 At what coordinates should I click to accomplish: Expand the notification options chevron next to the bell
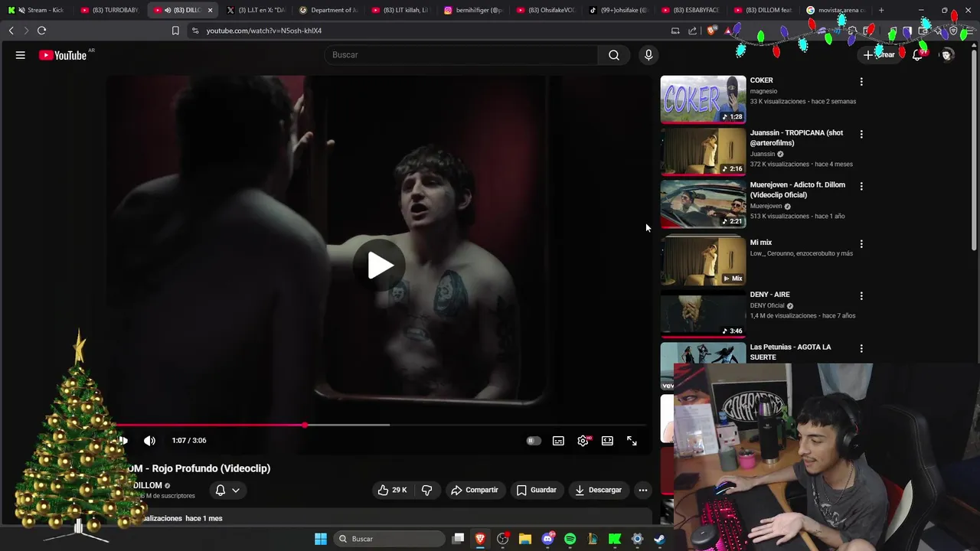click(236, 490)
